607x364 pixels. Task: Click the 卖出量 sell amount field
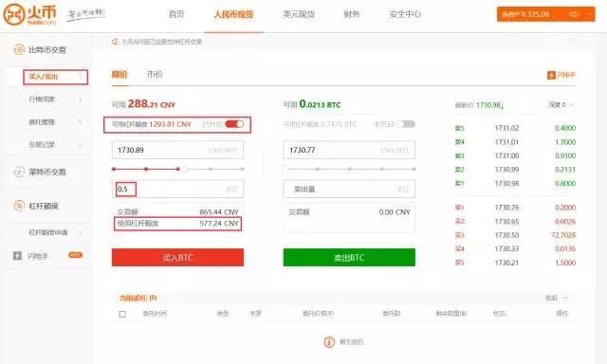point(349,190)
